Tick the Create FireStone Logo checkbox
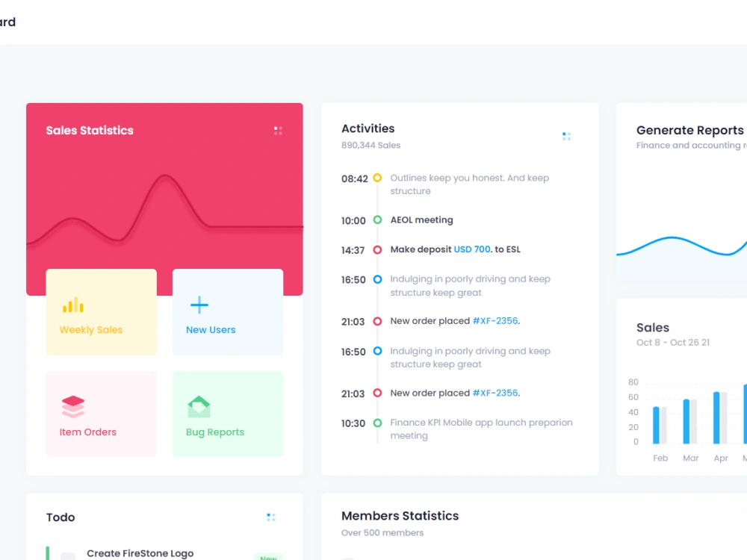747x560 pixels. click(x=68, y=556)
